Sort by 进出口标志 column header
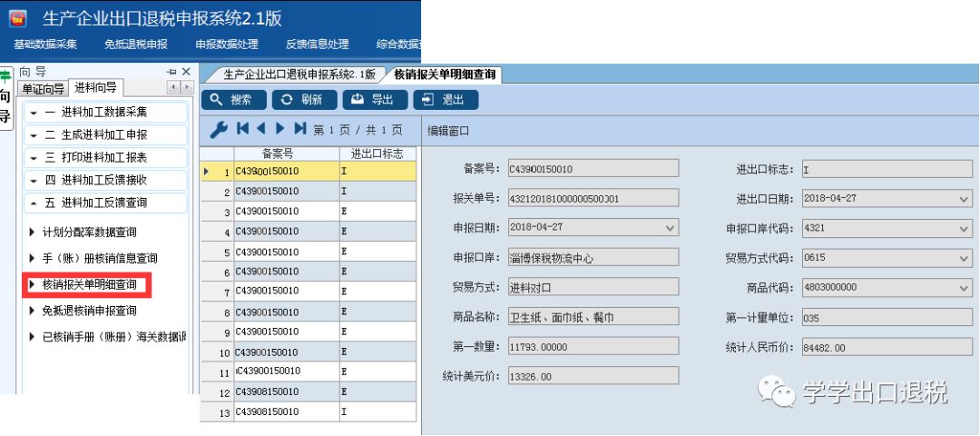980x436 pixels. (x=377, y=154)
